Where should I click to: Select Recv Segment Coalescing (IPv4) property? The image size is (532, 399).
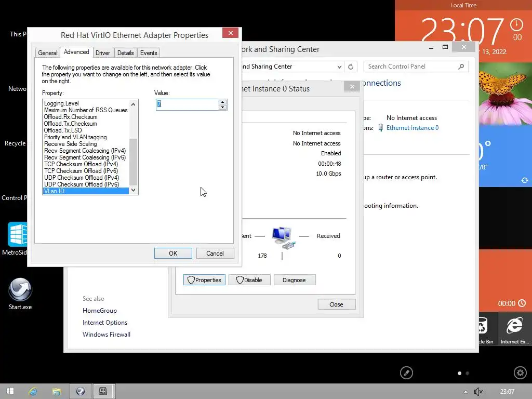coord(86,151)
